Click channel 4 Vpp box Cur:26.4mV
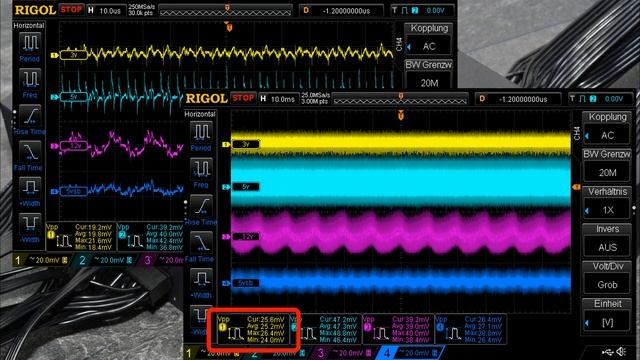The width and height of the screenshot is (640, 360). [x=471, y=329]
